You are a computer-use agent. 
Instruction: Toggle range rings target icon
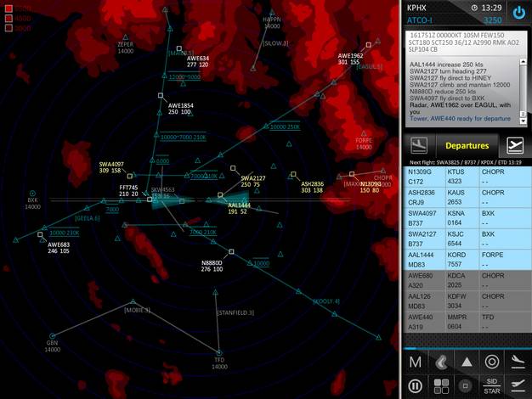click(491, 362)
